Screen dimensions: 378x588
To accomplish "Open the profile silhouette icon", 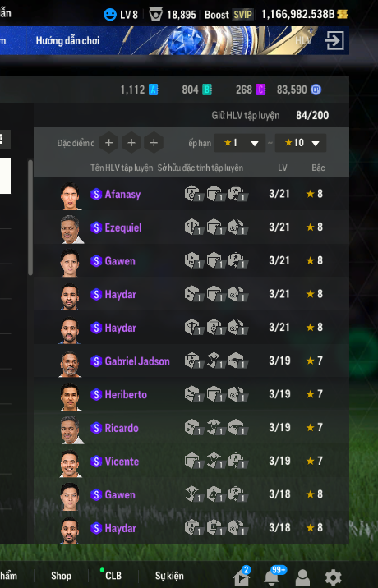I will coord(302,577).
